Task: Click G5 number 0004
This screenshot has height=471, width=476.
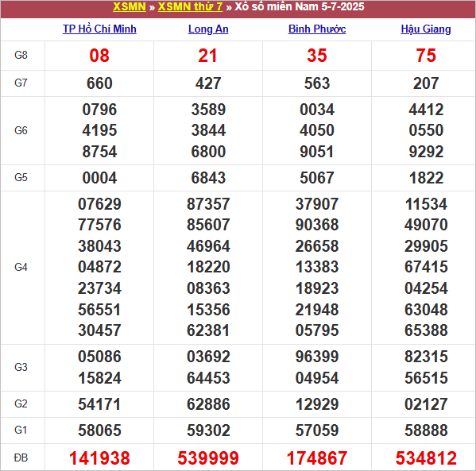Action: [99, 178]
